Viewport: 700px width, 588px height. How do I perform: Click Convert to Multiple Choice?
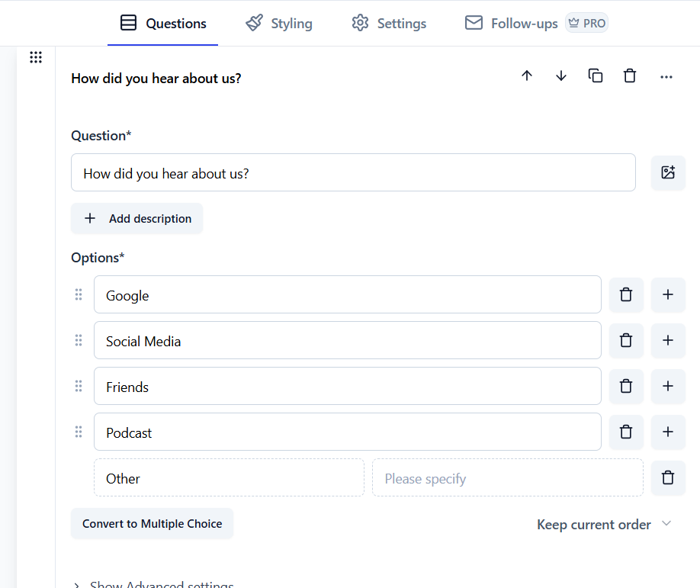click(x=152, y=524)
